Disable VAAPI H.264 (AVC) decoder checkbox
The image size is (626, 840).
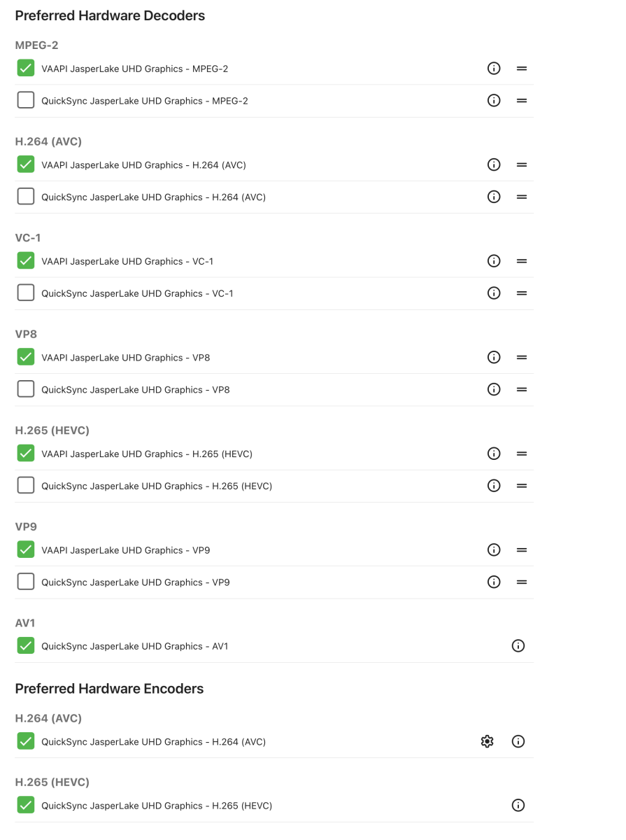(26, 165)
